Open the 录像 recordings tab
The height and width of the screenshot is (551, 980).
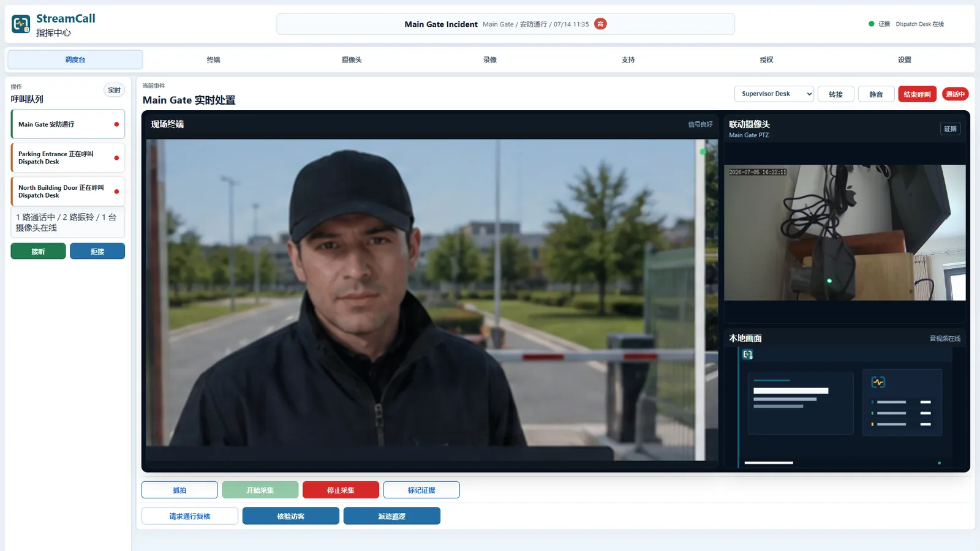[x=490, y=59]
